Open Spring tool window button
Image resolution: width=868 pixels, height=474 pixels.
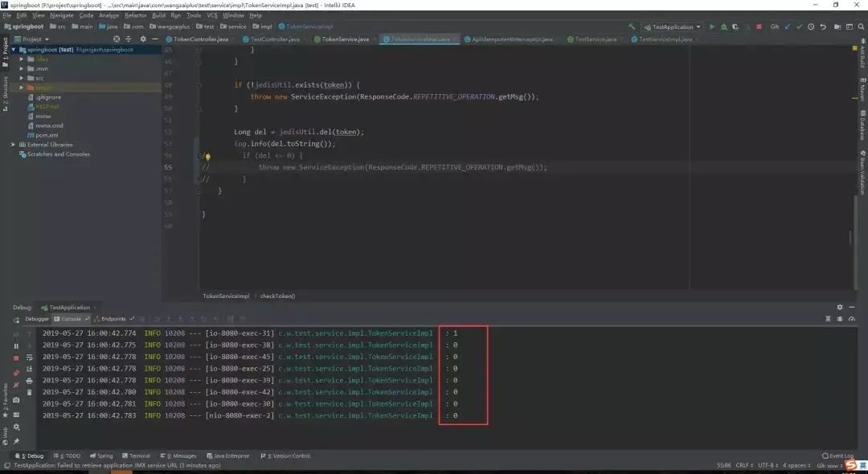tap(101, 456)
